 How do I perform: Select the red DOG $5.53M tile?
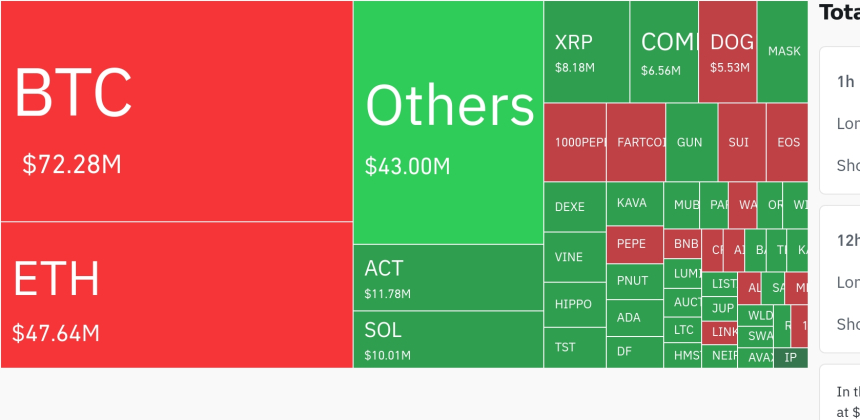[x=727, y=52]
